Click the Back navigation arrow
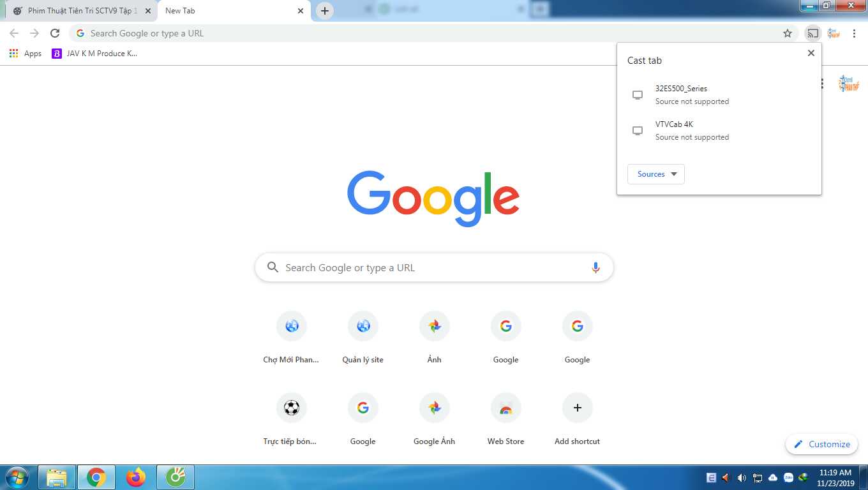 click(x=14, y=33)
